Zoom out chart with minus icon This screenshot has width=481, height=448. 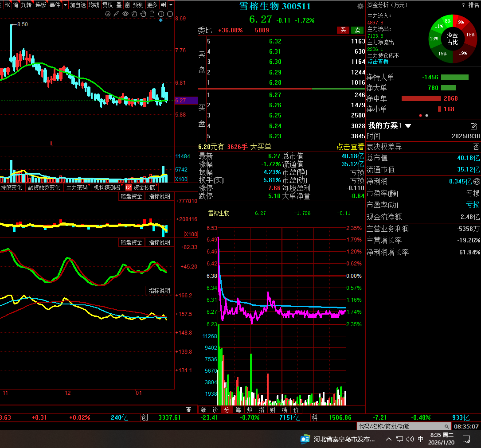(170, 14)
